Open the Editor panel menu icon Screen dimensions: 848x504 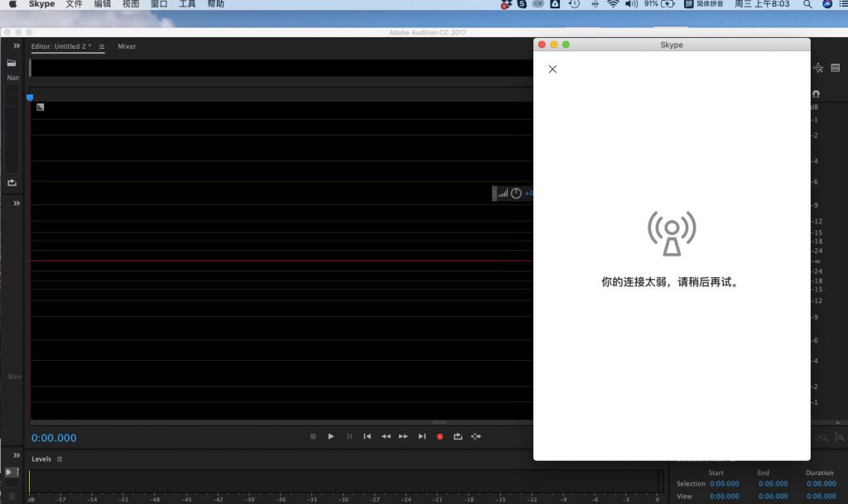pos(102,47)
